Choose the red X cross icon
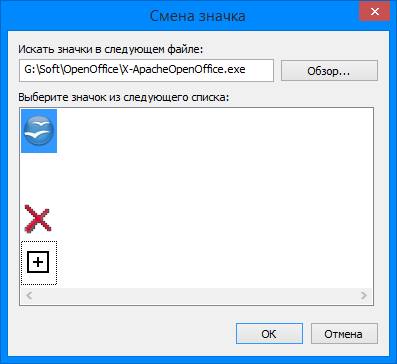This screenshot has width=397, height=364. click(x=38, y=219)
